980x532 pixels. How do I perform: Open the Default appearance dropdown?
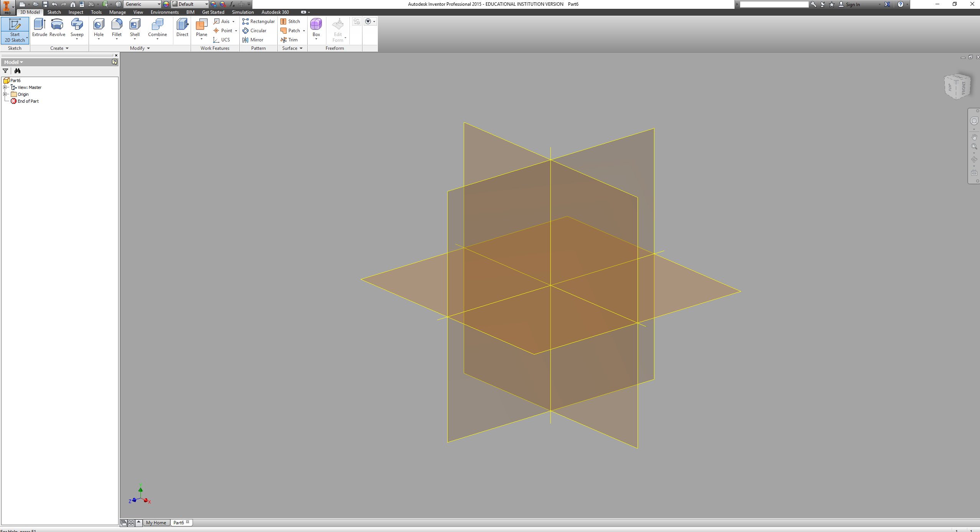206,4
